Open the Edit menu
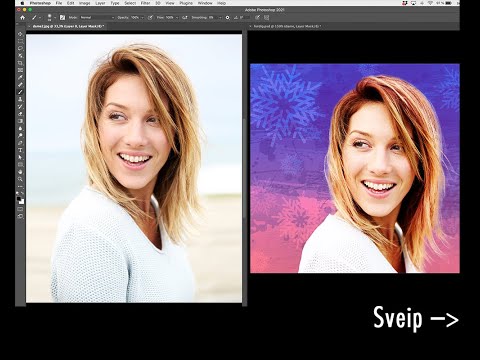480x360 pixels. tap(70, 3)
